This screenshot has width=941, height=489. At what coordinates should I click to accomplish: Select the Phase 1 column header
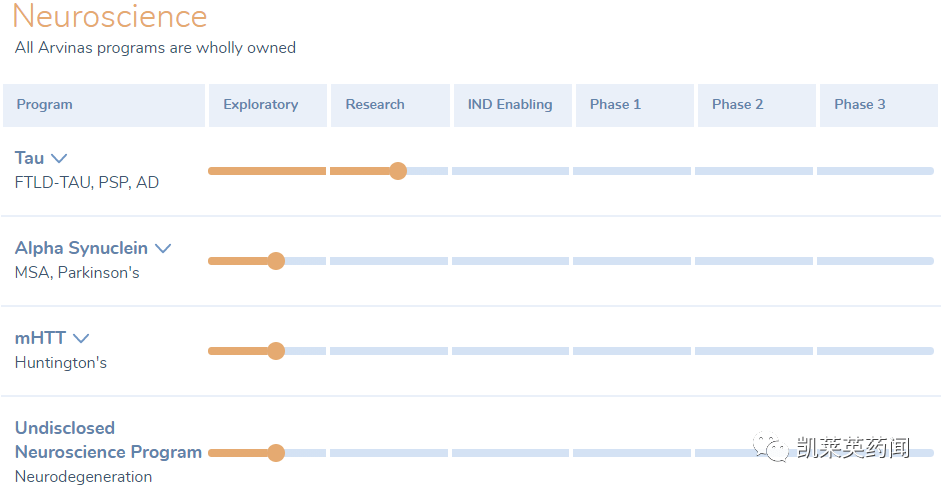coord(635,105)
